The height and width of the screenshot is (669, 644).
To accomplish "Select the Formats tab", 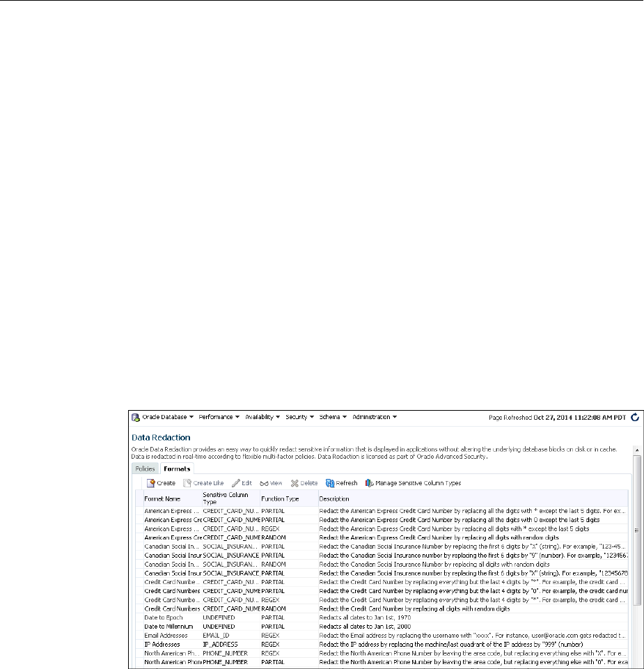I will 177,469.
